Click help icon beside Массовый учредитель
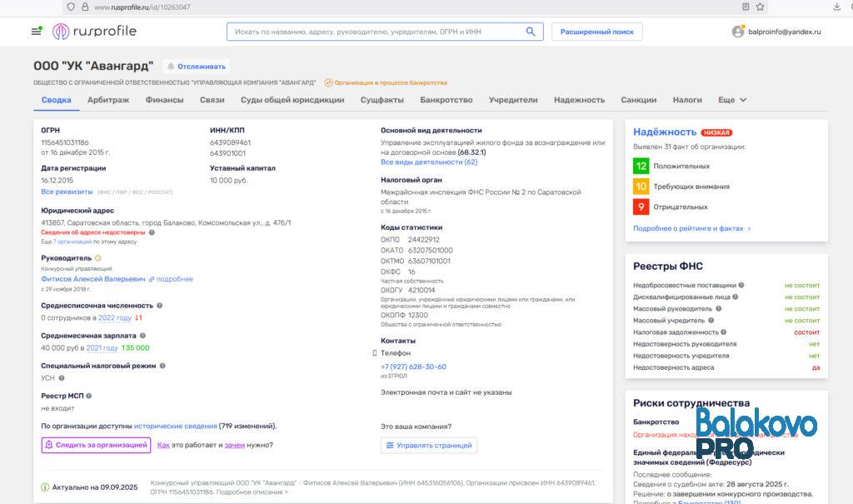This screenshot has width=853, height=504. 711,321
